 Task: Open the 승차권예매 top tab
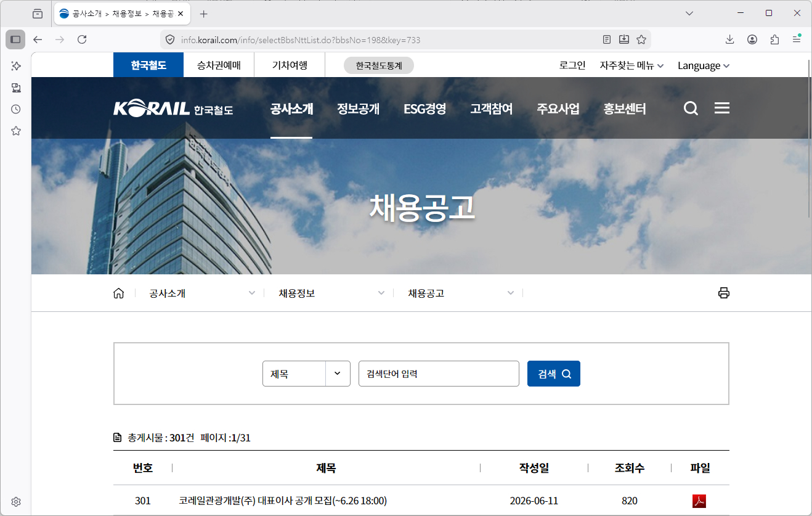[x=219, y=65]
